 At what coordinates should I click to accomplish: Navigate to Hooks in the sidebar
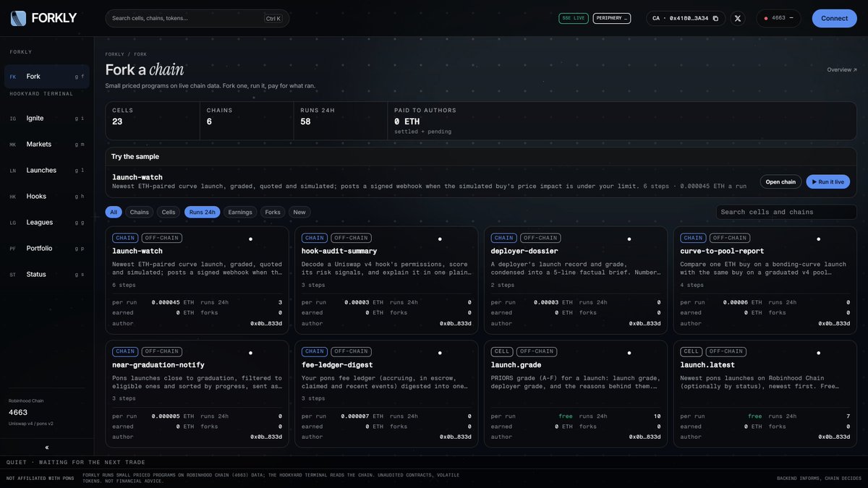pyautogui.click(x=46, y=196)
